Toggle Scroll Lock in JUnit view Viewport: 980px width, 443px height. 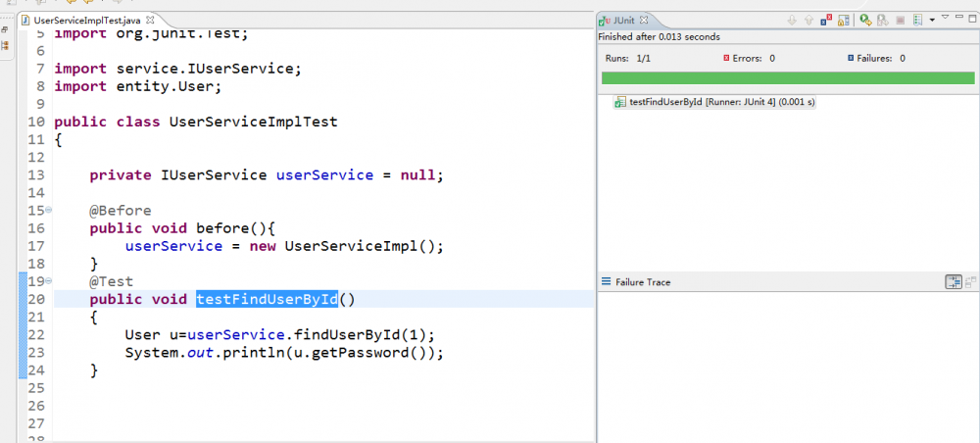pos(844,20)
